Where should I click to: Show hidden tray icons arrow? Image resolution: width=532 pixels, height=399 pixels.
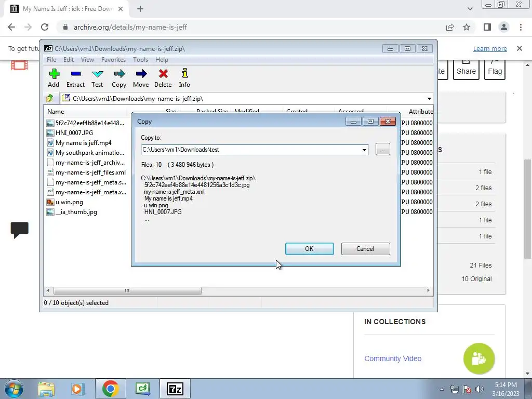click(x=442, y=389)
